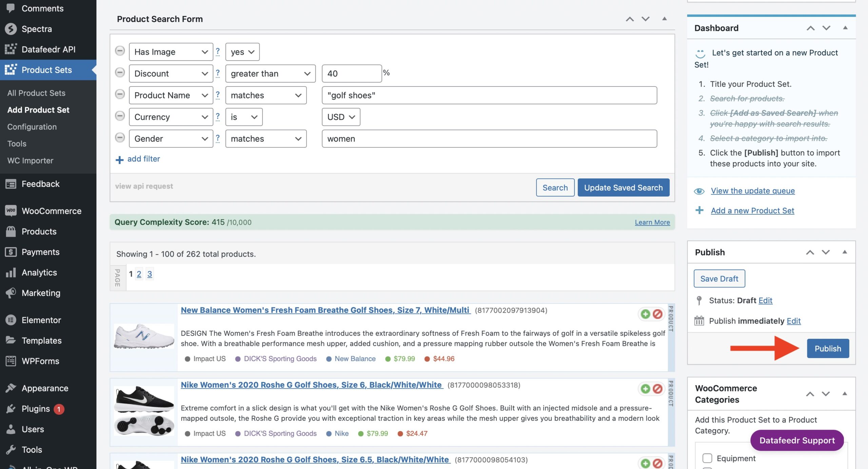Collapse the Dashboard panel
Image resolution: width=868 pixels, height=469 pixels.
tap(845, 28)
